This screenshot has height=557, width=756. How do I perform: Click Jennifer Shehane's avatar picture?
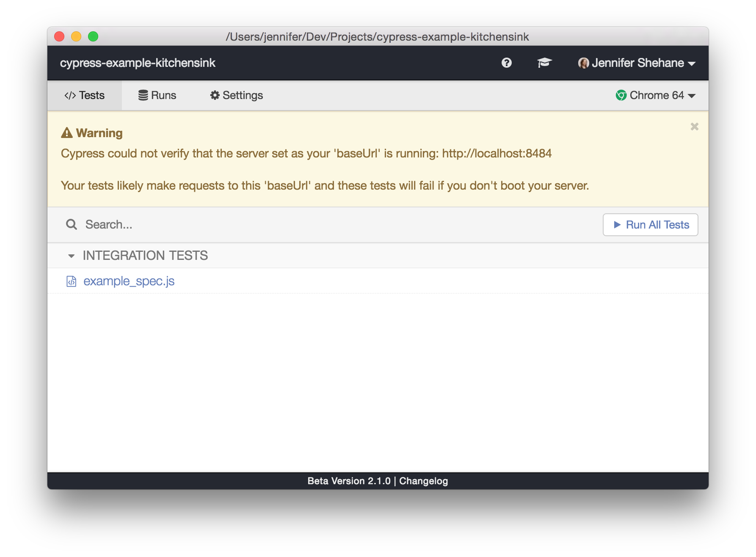[584, 63]
